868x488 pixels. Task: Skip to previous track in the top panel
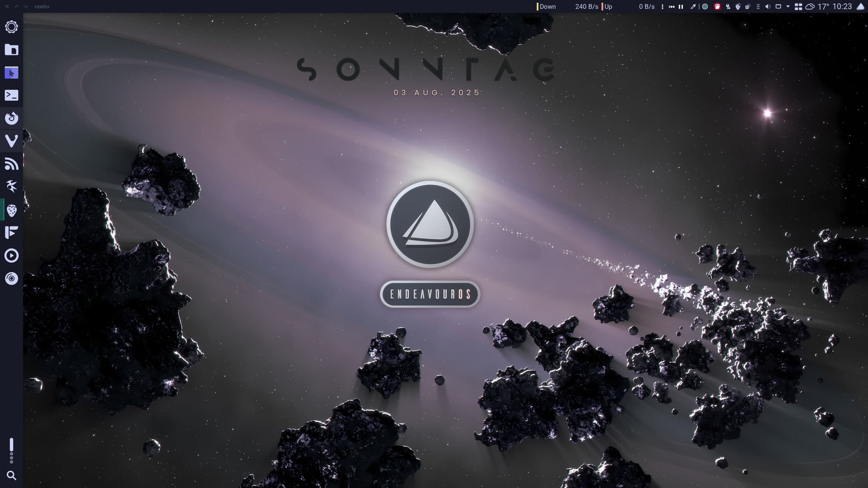coord(671,7)
